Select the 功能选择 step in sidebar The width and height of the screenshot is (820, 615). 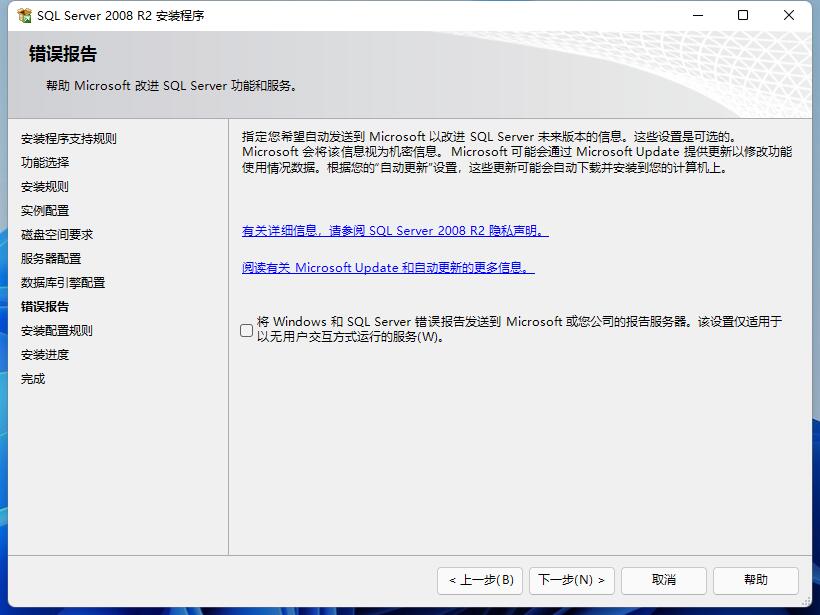pos(45,163)
